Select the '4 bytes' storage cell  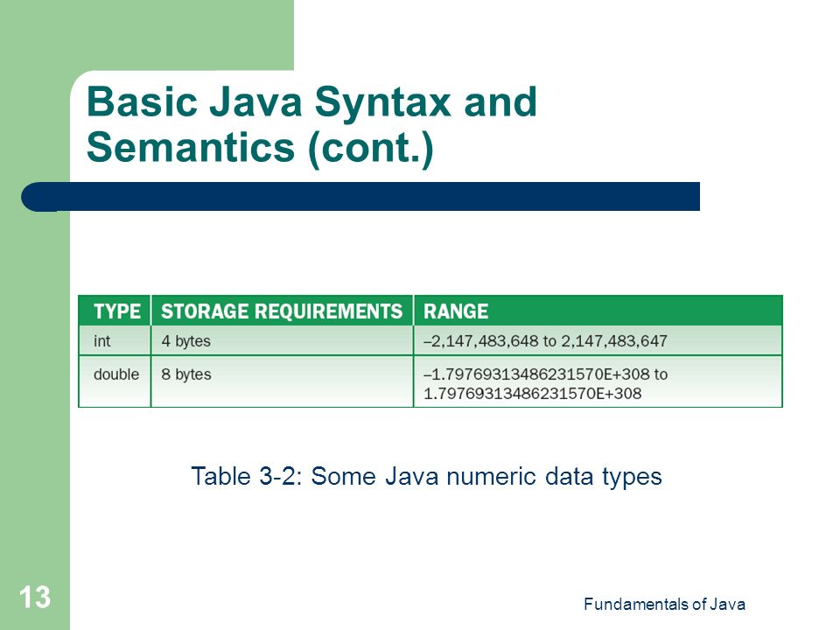pos(282,340)
